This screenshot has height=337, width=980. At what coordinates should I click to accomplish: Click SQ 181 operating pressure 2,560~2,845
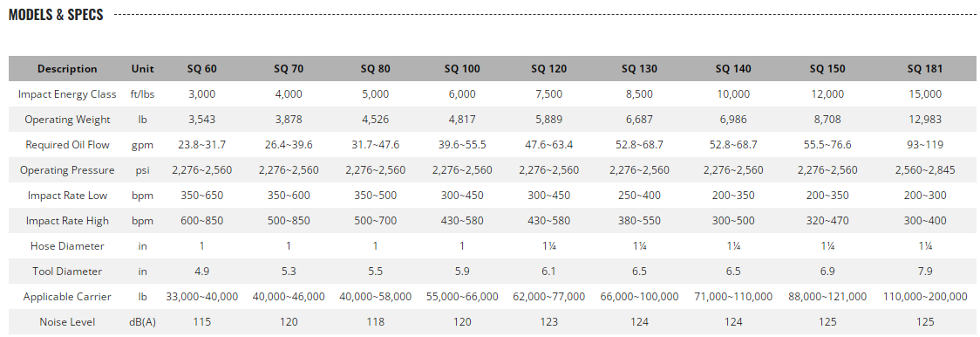tap(925, 170)
